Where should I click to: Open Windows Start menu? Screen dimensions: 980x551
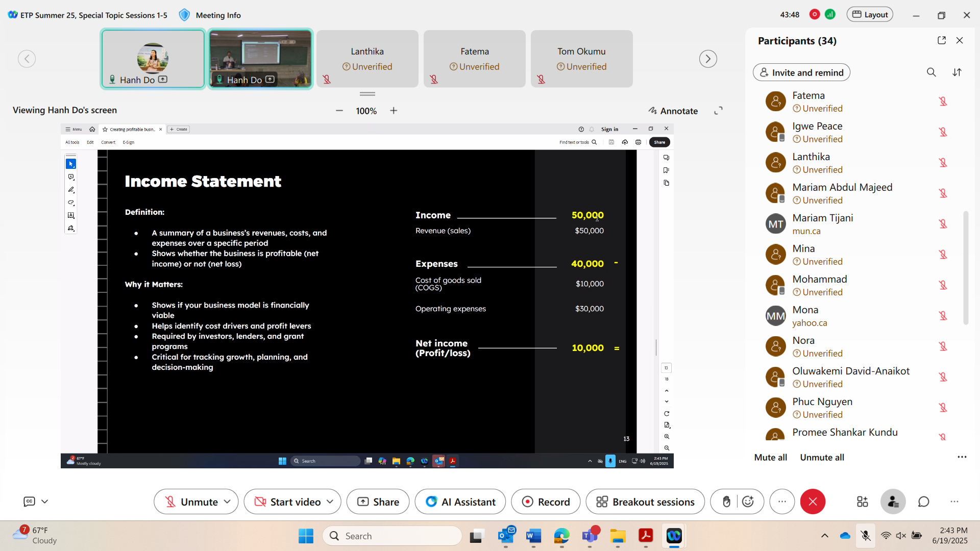coord(306,536)
